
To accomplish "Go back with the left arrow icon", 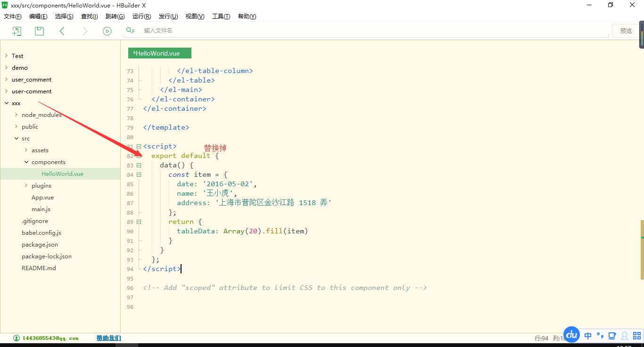I will (x=62, y=31).
